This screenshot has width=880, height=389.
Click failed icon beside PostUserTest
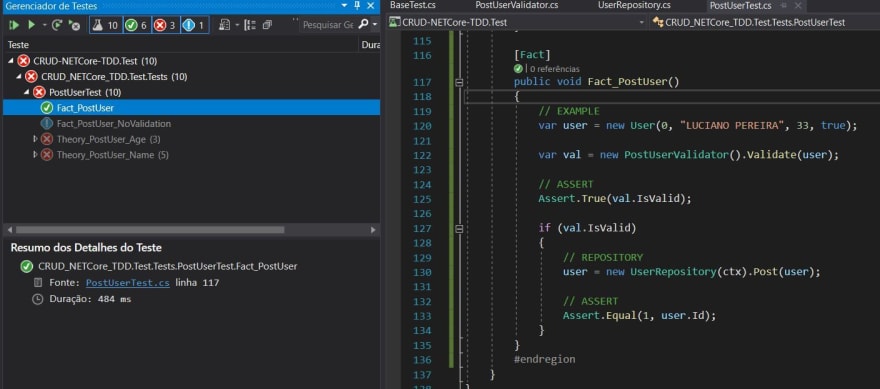[x=39, y=92]
